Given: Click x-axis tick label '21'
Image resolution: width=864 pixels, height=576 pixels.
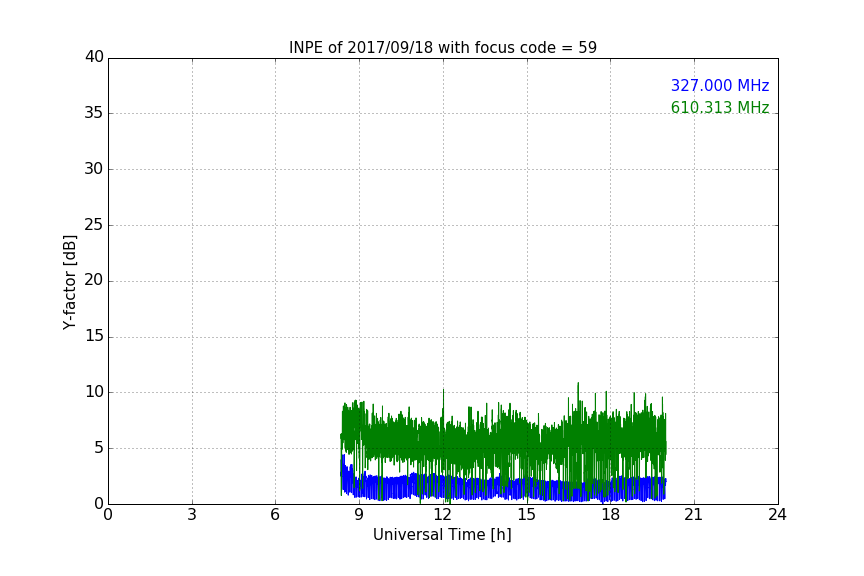Looking at the screenshot, I should (x=694, y=515).
